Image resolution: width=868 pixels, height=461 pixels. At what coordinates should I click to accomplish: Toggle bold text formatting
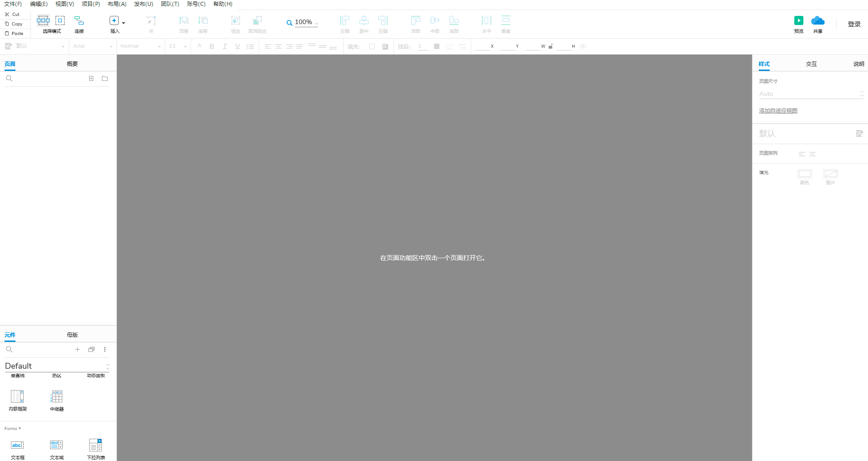point(212,46)
